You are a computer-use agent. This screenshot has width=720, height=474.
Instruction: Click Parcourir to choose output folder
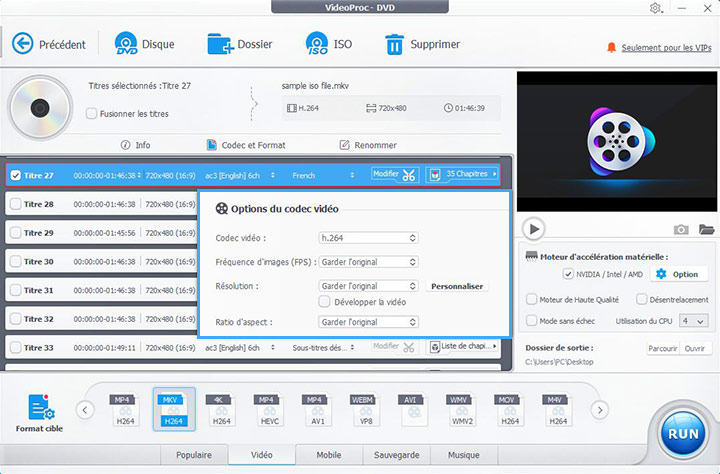pyautogui.click(x=663, y=349)
